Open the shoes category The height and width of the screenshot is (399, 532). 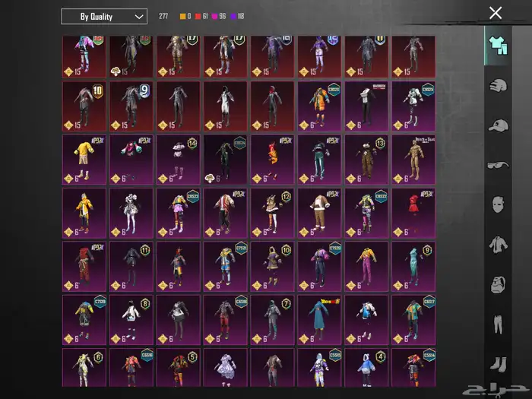[497, 363]
